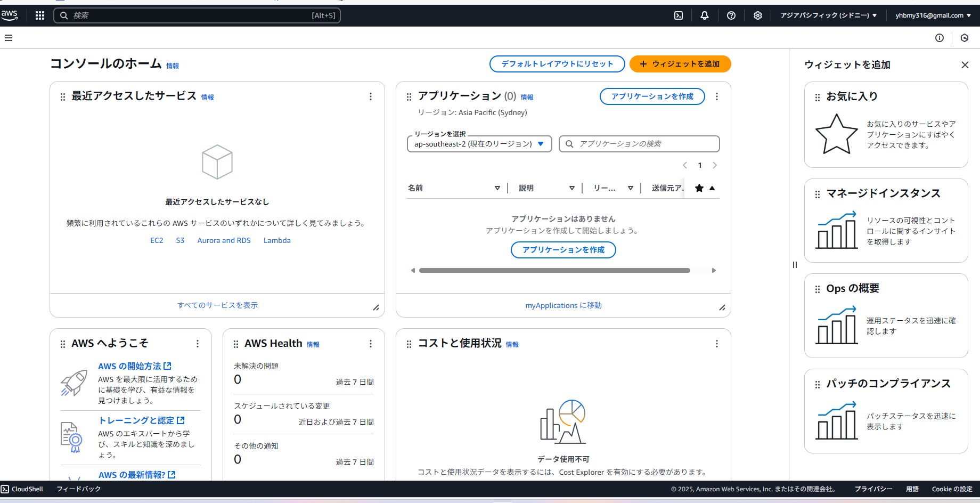The height and width of the screenshot is (503, 980).
Task: Open 用語 footer link
Action: (912, 489)
